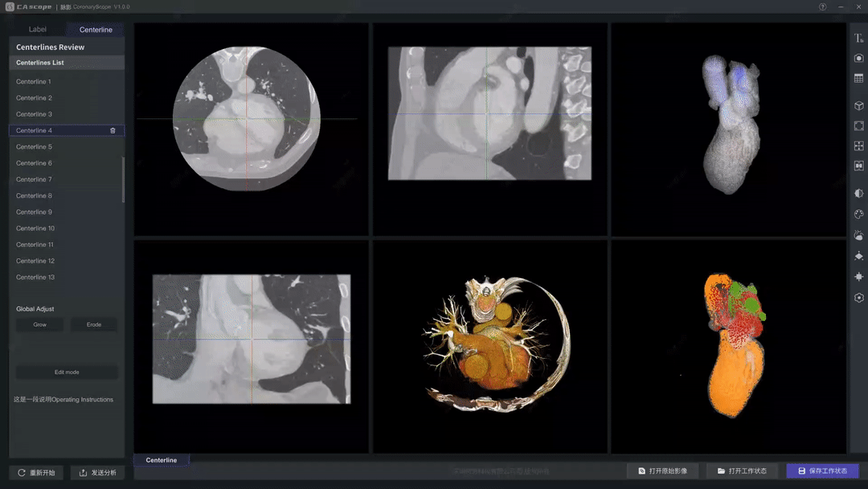Select Centerline 5 in the list
Image resolution: width=868 pixels, height=489 pixels.
[x=67, y=146]
